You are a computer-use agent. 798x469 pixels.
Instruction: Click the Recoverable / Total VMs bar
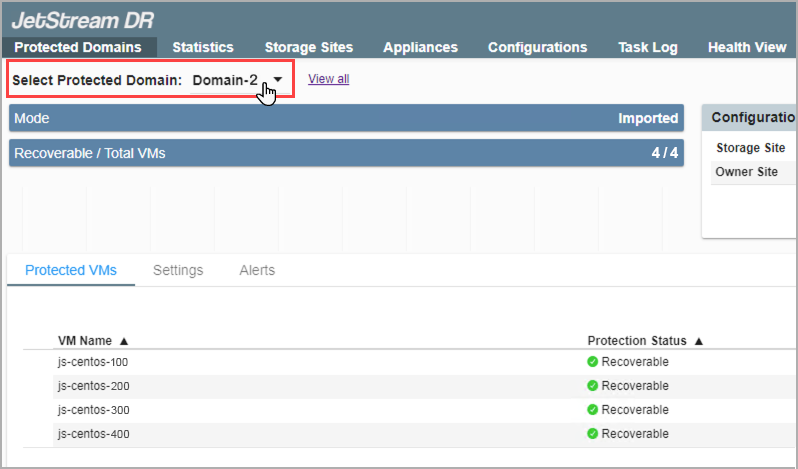click(x=346, y=153)
